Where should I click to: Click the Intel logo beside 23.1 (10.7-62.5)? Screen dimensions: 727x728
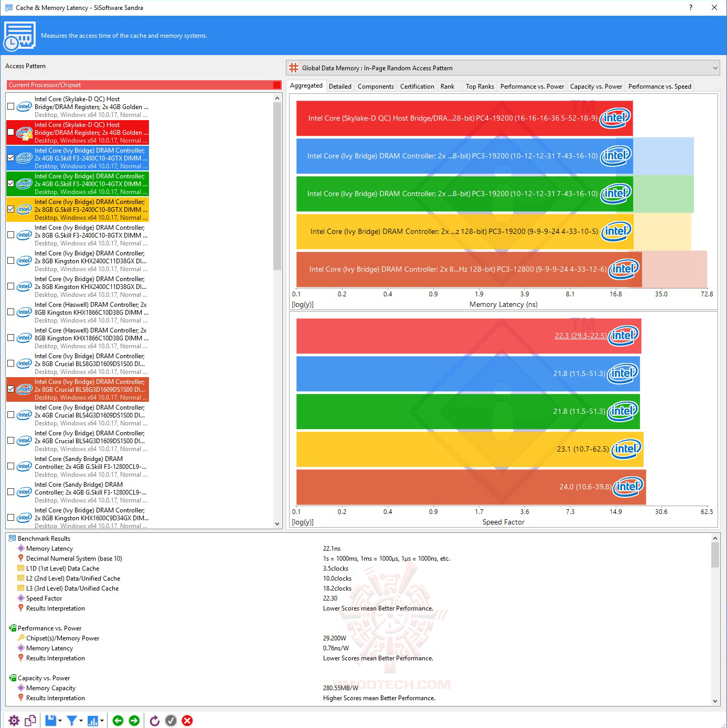tap(626, 449)
